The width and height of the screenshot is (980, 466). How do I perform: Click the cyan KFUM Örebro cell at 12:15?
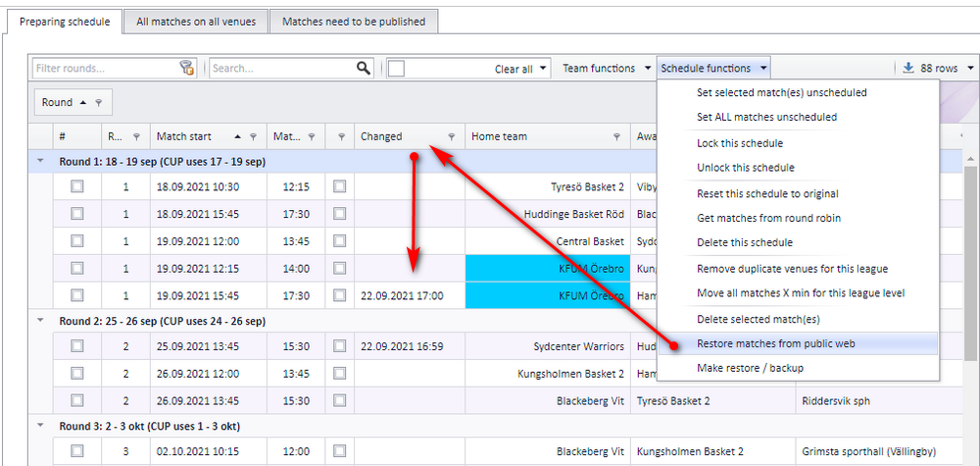point(548,269)
